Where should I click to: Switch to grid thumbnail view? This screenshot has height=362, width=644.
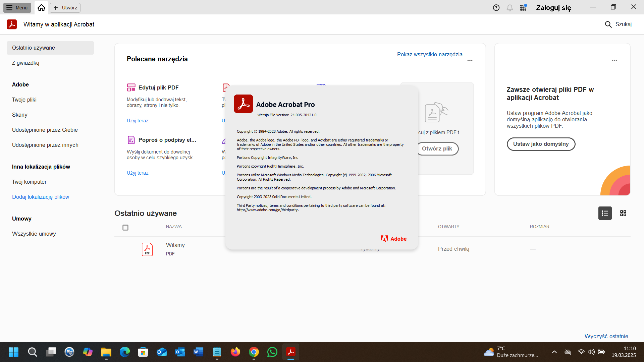point(623,213)
